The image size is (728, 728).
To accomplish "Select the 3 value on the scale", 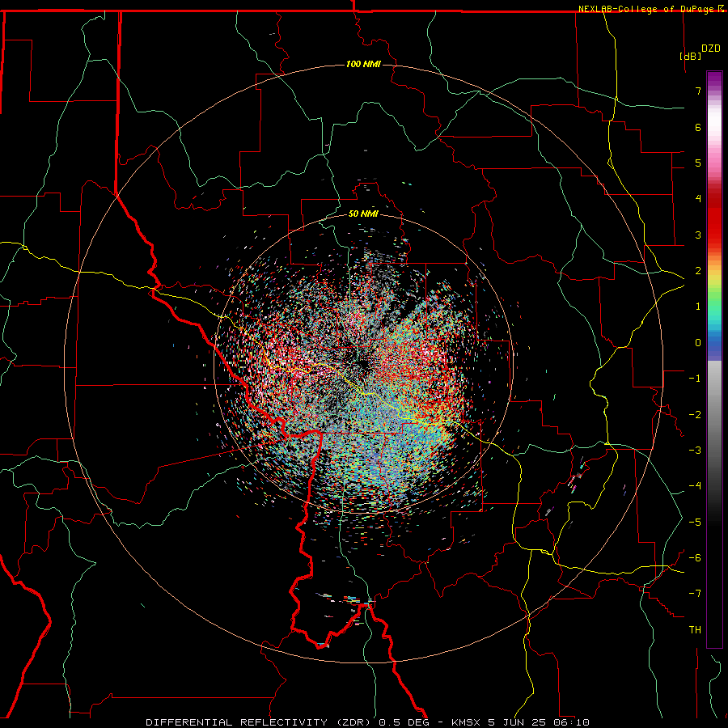I will 698,235.
